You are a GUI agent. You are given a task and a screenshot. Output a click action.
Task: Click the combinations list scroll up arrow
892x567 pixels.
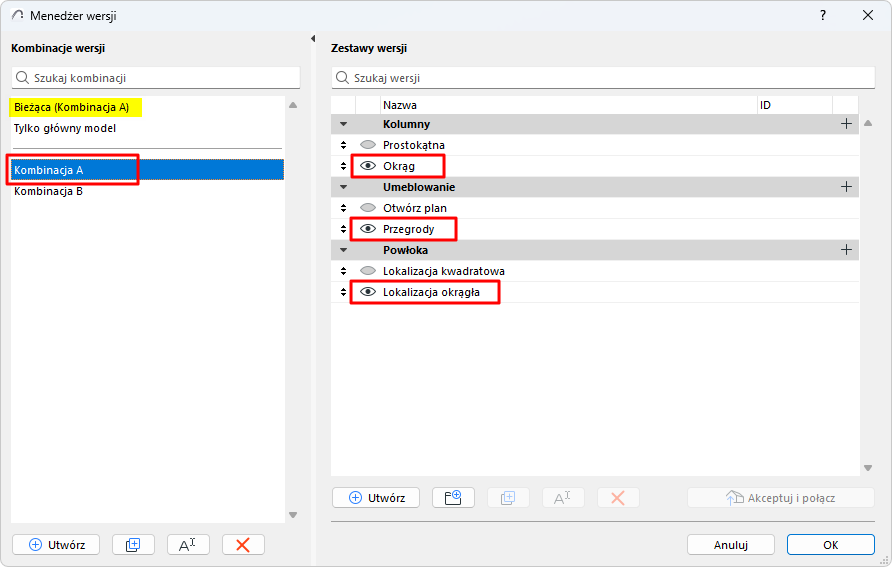click(x=293, y=105)
